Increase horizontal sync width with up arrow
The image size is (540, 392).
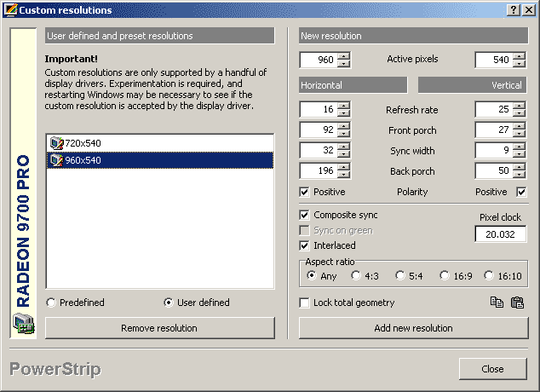pyautogui.click(x=343, y=147)
